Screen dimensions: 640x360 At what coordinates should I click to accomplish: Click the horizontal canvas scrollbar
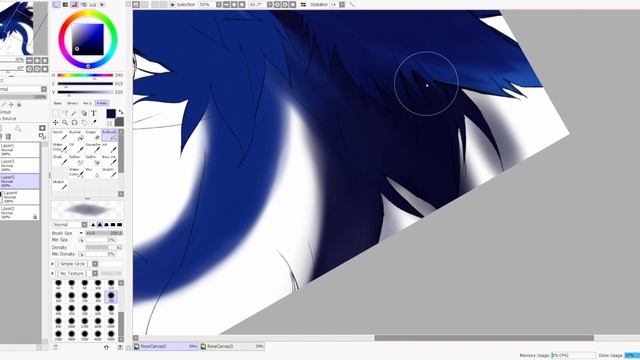pyautogui.click(x=484, y=338)
